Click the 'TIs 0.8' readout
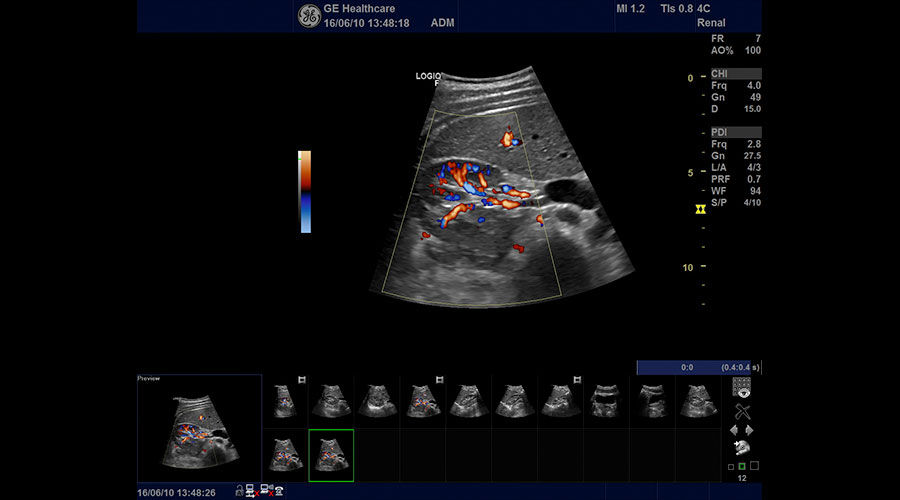900x500 pixels. coord(677,9)
